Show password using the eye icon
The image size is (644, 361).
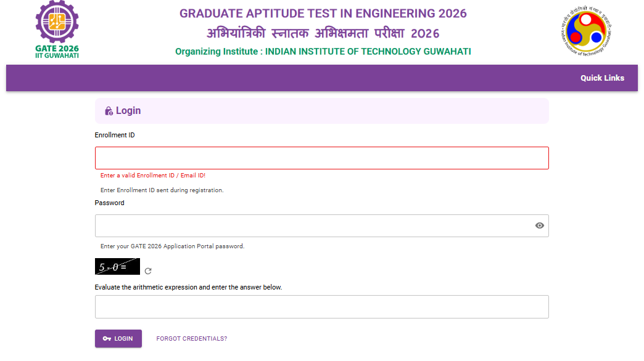pos(540,225)
